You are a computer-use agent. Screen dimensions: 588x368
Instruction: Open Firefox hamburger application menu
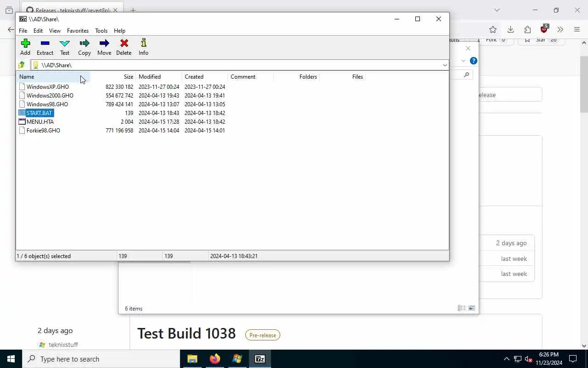(x=577, y=29)
